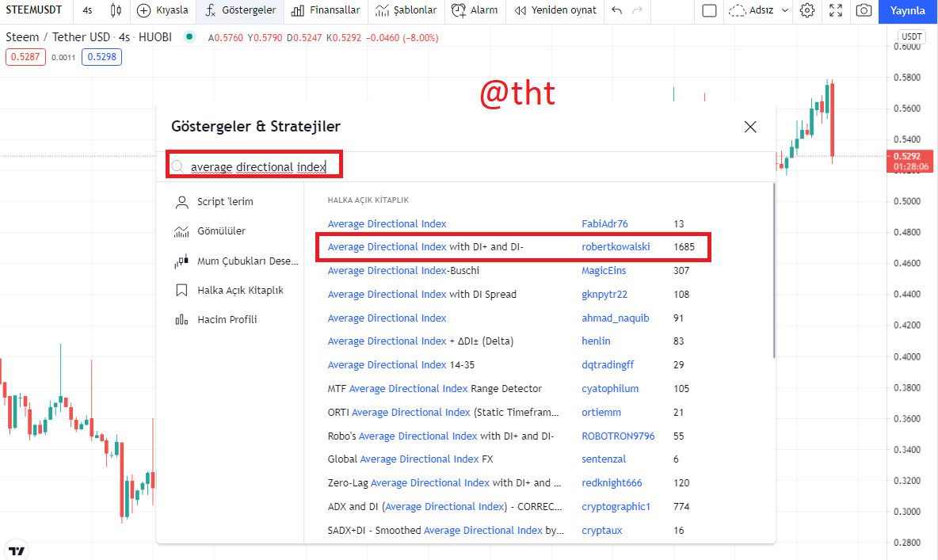Take a chart snapshot with camera icon
This screenshot has width=938, height=560.
864,10
